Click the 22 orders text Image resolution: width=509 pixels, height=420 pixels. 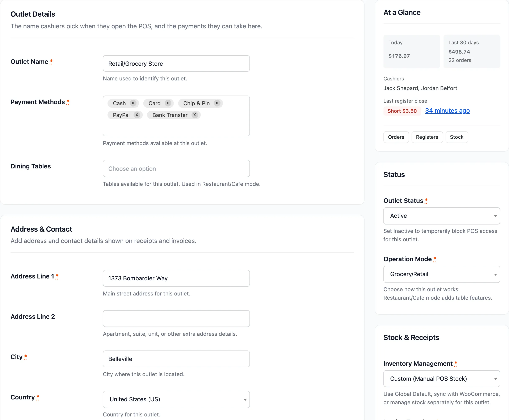point(460,60)
